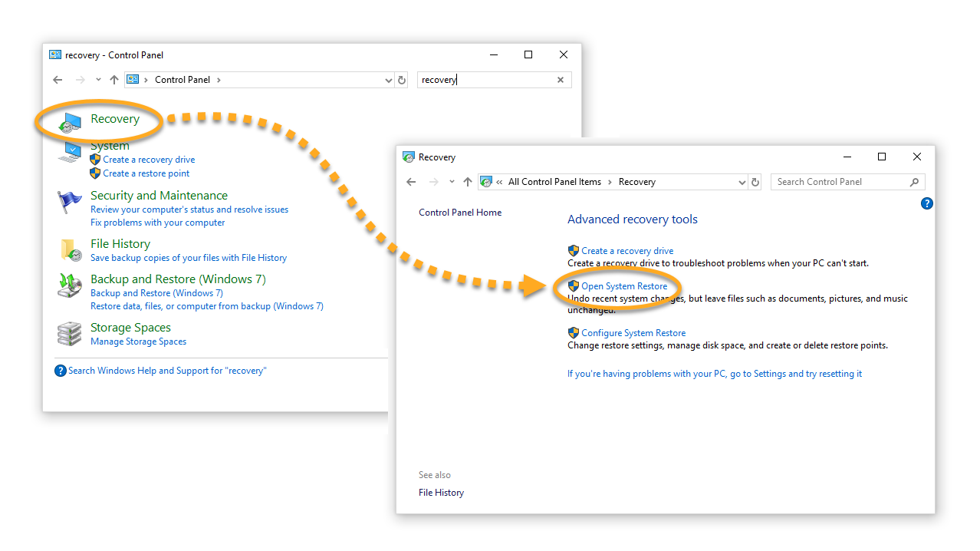
Task: Open the blue Help question mark icon
Action: [x=926, y=203]
